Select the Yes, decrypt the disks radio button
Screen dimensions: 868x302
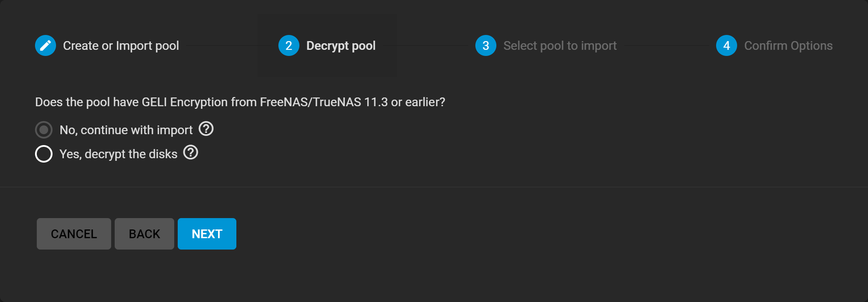click(44, 154)
